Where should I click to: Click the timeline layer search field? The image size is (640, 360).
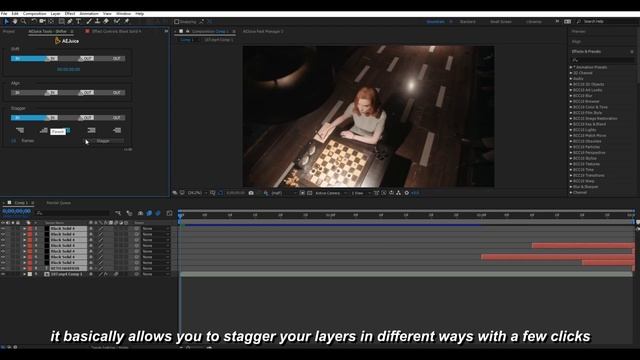pyautogui.click(x=73, y=213)
